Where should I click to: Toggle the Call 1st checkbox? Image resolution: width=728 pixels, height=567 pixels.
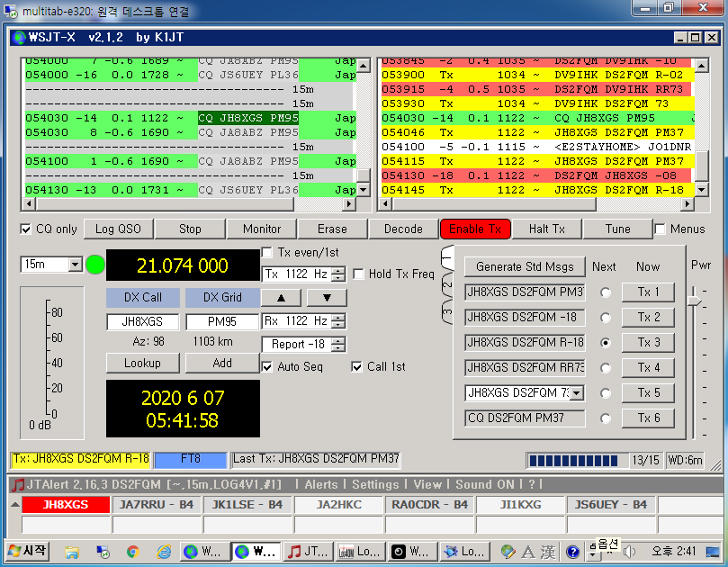[x=356, y=367]
